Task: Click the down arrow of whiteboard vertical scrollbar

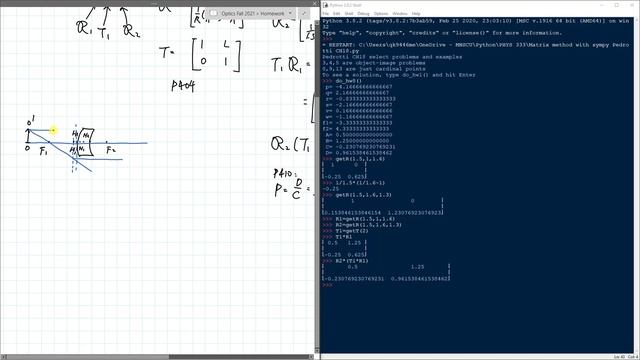Action: (317, 351)
